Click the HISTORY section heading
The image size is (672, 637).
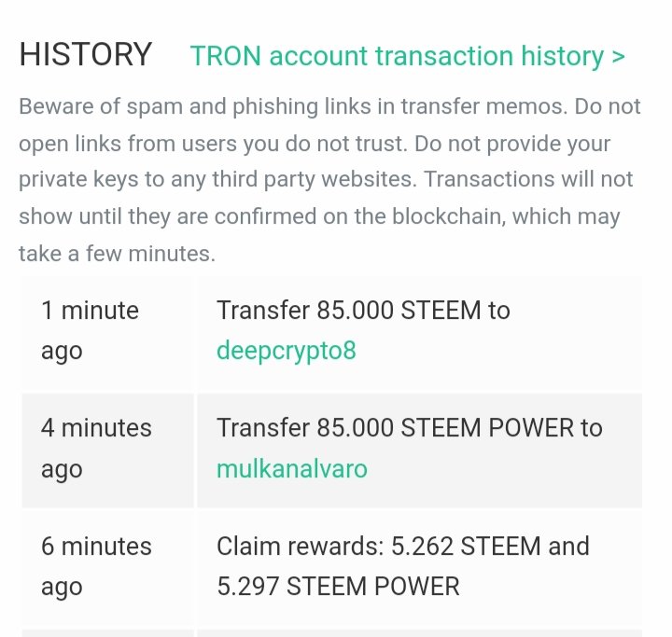point(85,55)
